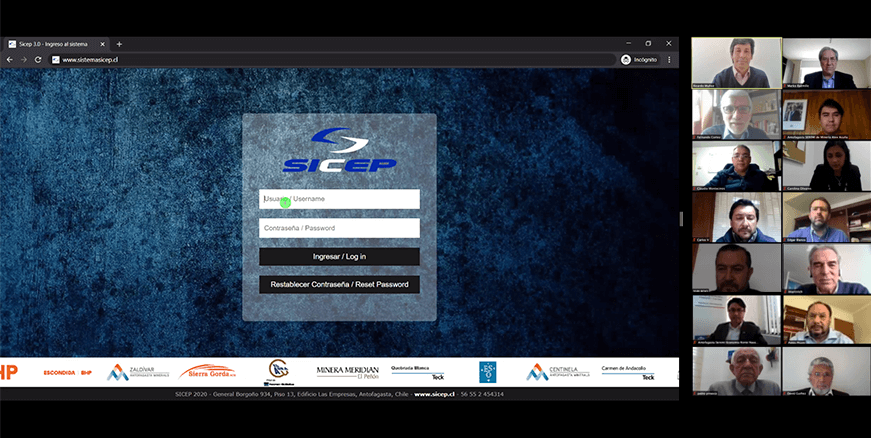The width and height of the screenshot is (871, 438).
Task: Select the Antofagasta SEREMI de Minería video tile
Action: click(827, 114)
